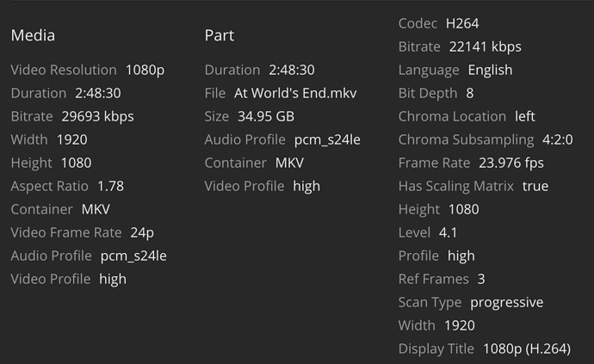
Task: Click the Frame Rate 23.976 fps value
Action: pos(511,163)
